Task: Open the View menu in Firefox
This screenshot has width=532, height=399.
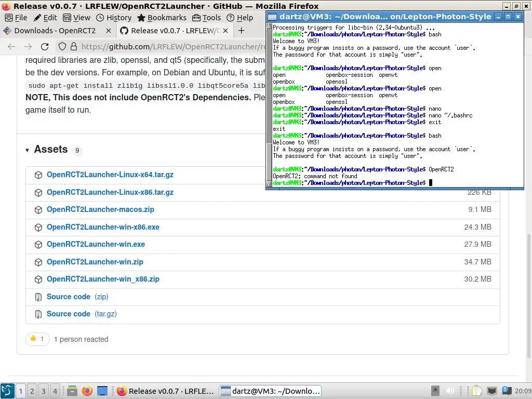Action: (77, 18)
